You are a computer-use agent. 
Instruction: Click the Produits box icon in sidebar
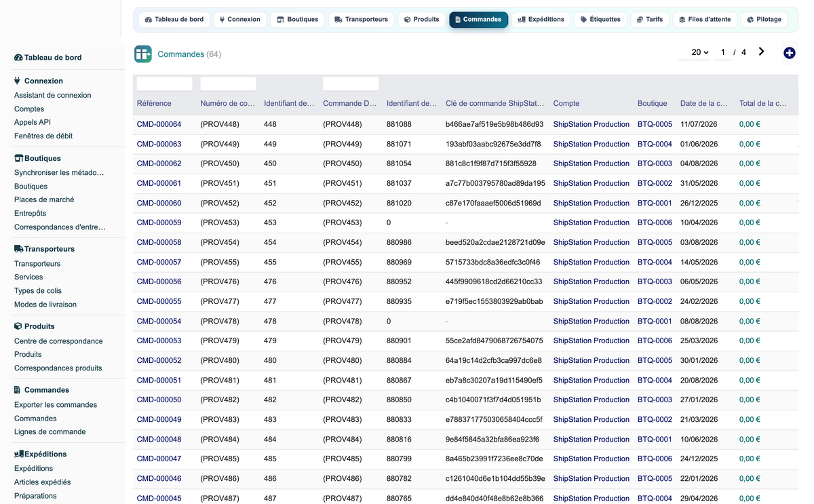tap(18, 326)
